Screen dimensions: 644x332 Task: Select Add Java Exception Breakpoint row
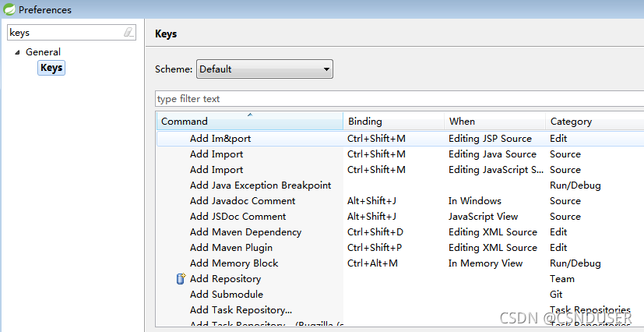pyautogui.click(x=400, y=185)
